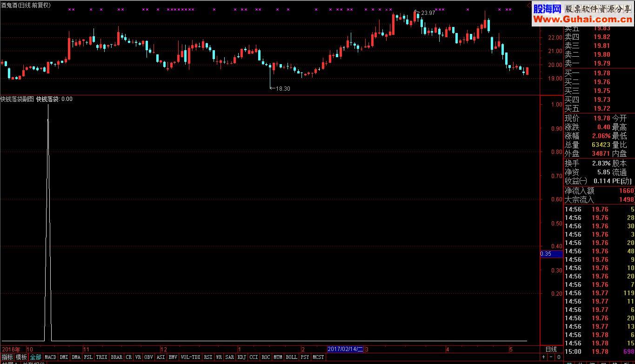Image resolution: width=635 pixels, height=364 pixels.
Task: Click the 卖三 ask price 19.81
Action: point(602,46)
